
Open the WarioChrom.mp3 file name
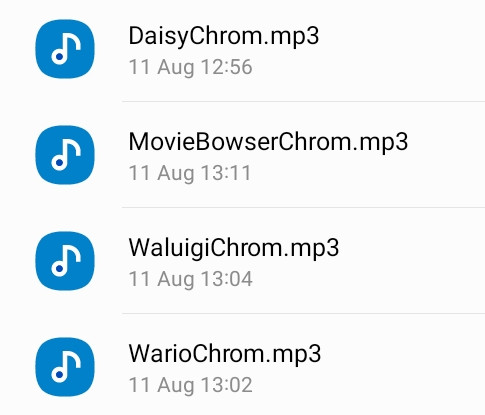225,354
